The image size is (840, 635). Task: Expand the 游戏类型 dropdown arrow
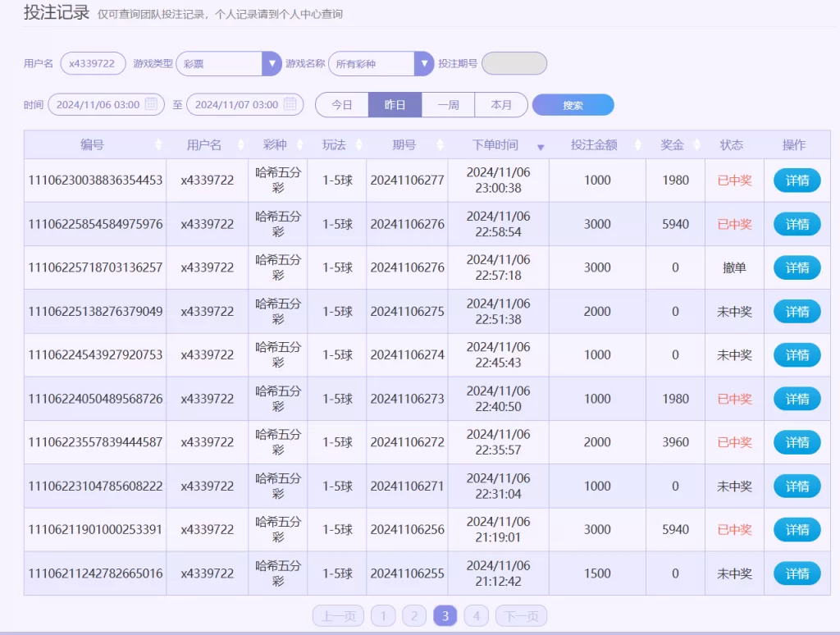click(272, 64)
